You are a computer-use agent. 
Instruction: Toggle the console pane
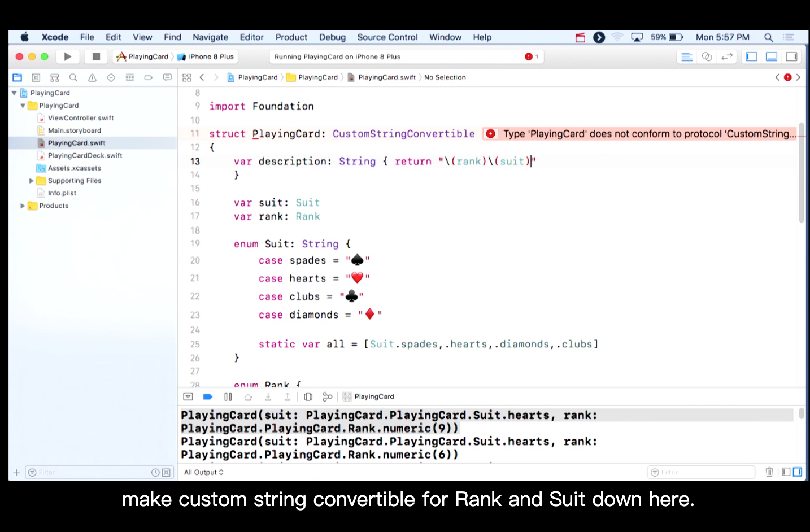[798, 472]
